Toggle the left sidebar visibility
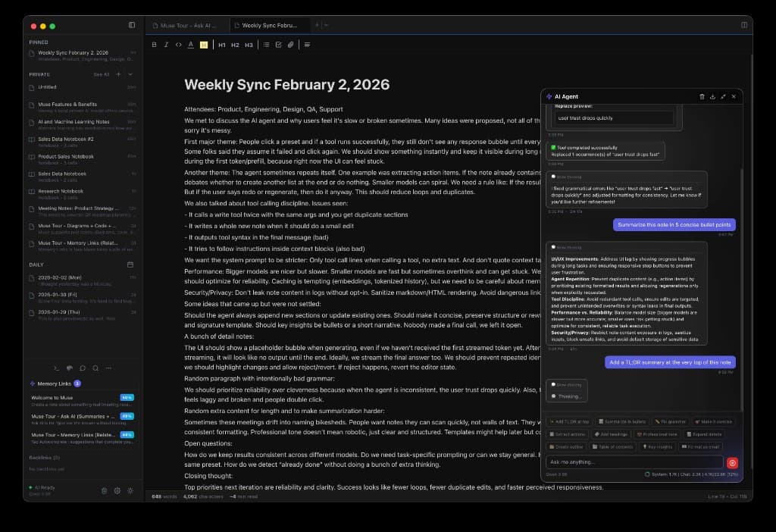This screenshot has height=532, width=776. [132, 24]
